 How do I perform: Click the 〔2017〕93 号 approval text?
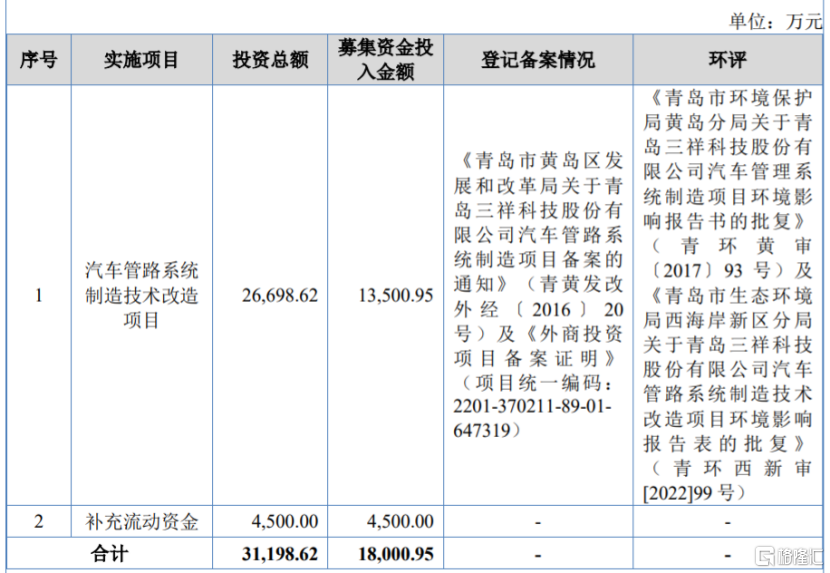[717, 271]
